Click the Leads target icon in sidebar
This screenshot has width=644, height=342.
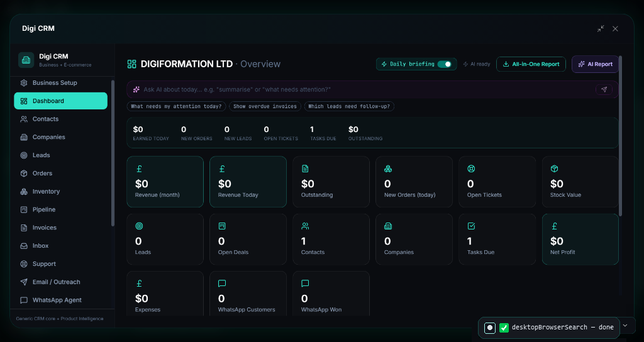(x=24, y=155)
